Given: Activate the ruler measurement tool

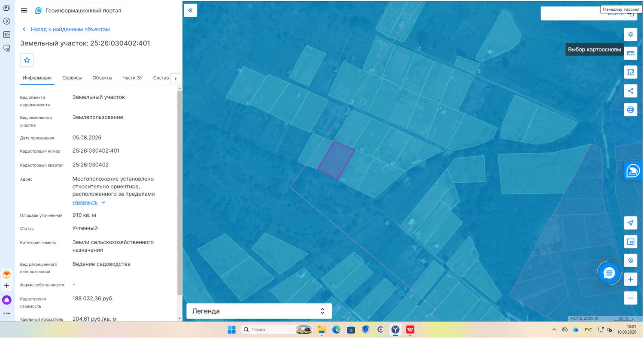Looking at the screenshot, I should [630, 53].
